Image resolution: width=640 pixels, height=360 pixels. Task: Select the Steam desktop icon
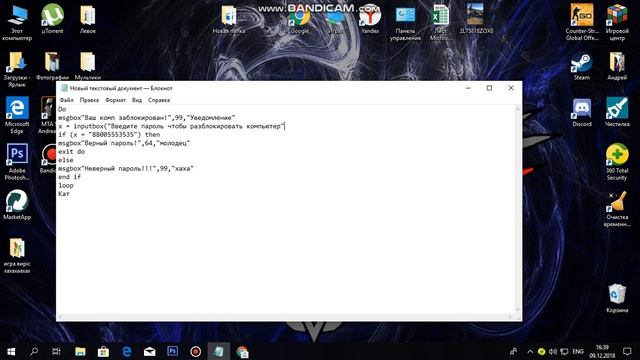[582, 66]
